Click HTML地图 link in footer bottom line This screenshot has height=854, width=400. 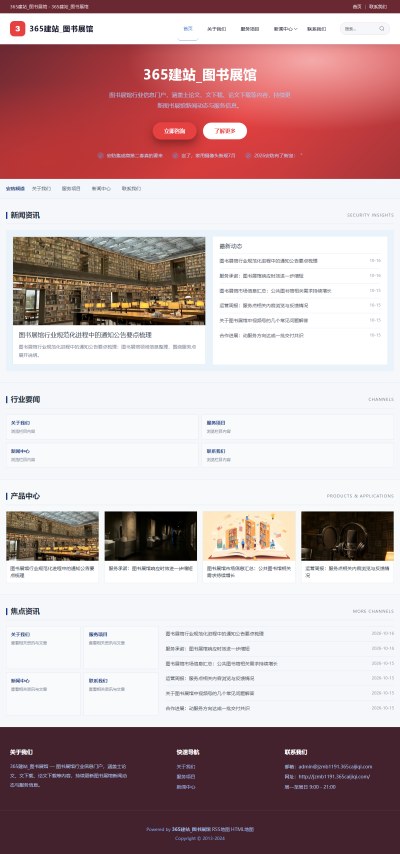point(243,829)
